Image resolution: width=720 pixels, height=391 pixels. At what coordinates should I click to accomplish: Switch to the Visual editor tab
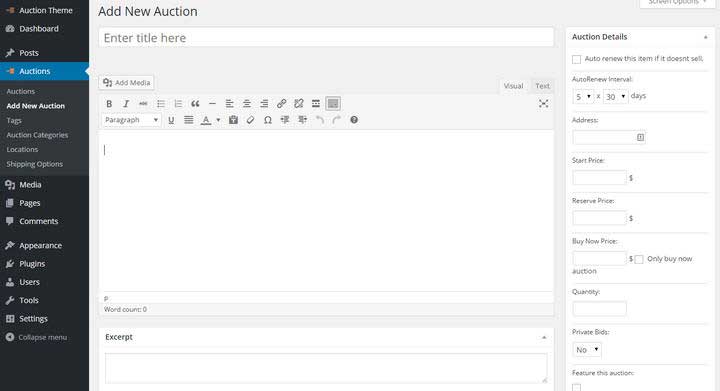[513, 86]
